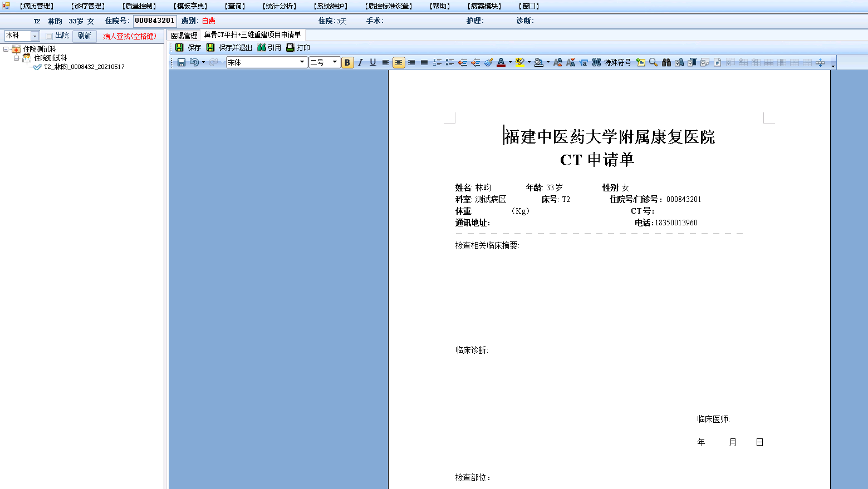This screenshot has width=868, height=489.
Task: Open the 诊疗管理 menu
Action: click(89, 6)
